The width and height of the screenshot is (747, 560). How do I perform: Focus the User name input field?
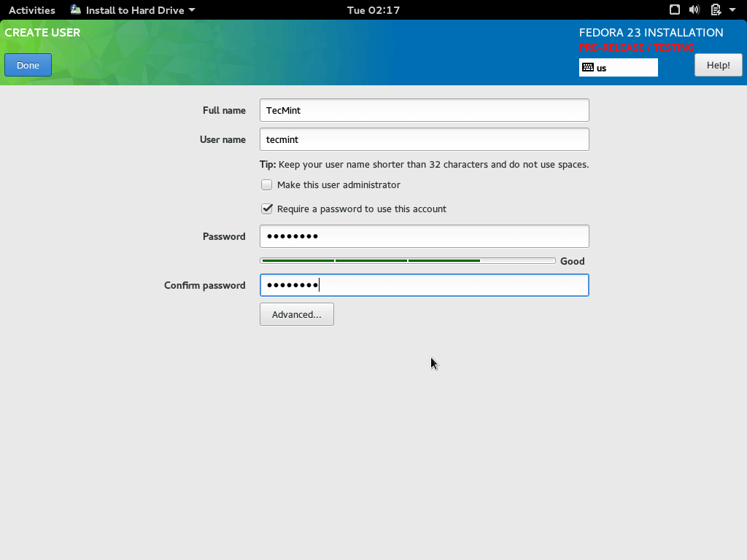(424, 139)
